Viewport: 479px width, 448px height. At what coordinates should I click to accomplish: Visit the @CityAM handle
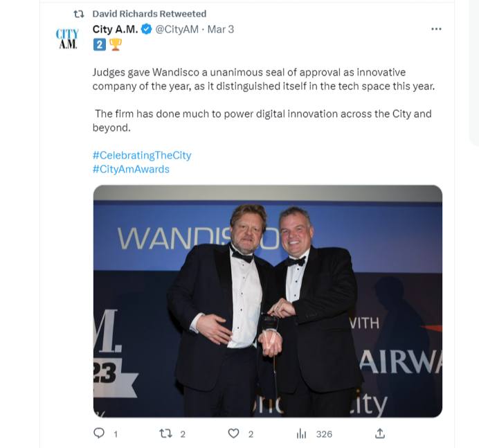177,29
